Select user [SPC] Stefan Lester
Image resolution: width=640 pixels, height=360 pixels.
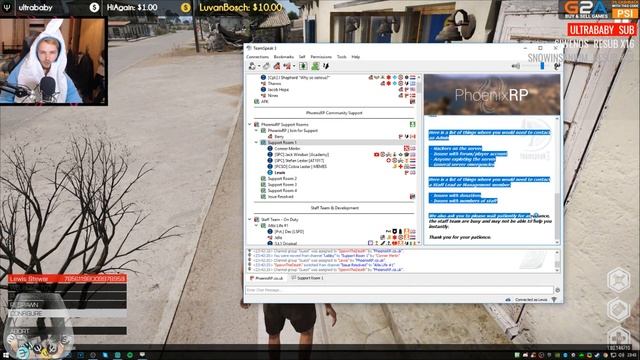[299, 160]
